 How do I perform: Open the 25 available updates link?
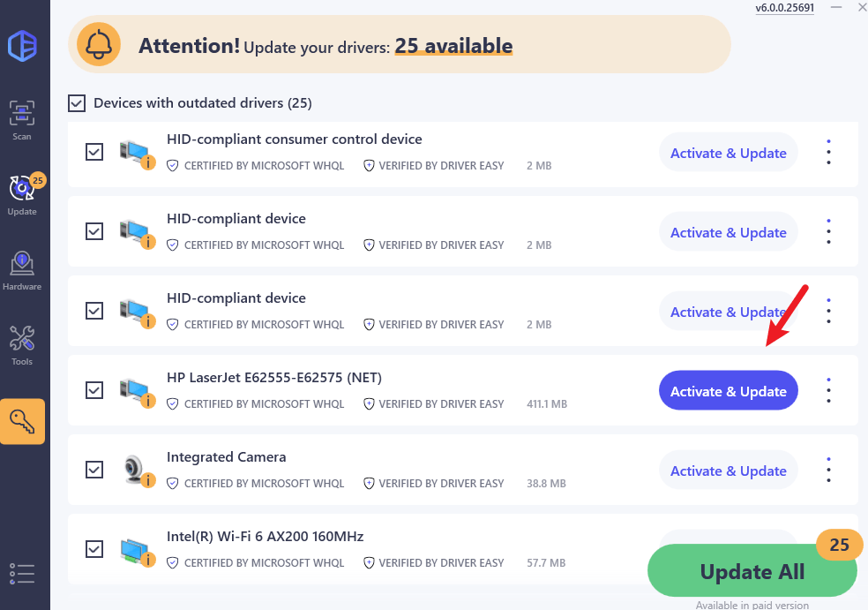pyautogui.click(x=453, y=46)
